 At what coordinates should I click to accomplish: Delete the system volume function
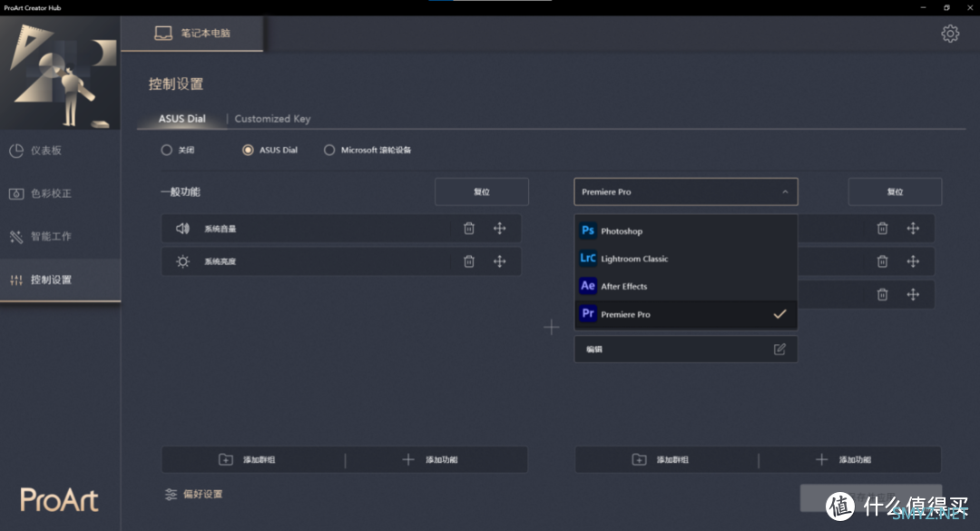pyautogui.click(x=469, y=229)
